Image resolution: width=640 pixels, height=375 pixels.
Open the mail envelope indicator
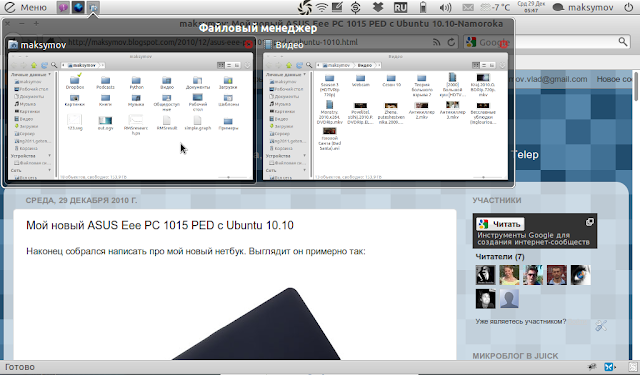pos(468,7)
